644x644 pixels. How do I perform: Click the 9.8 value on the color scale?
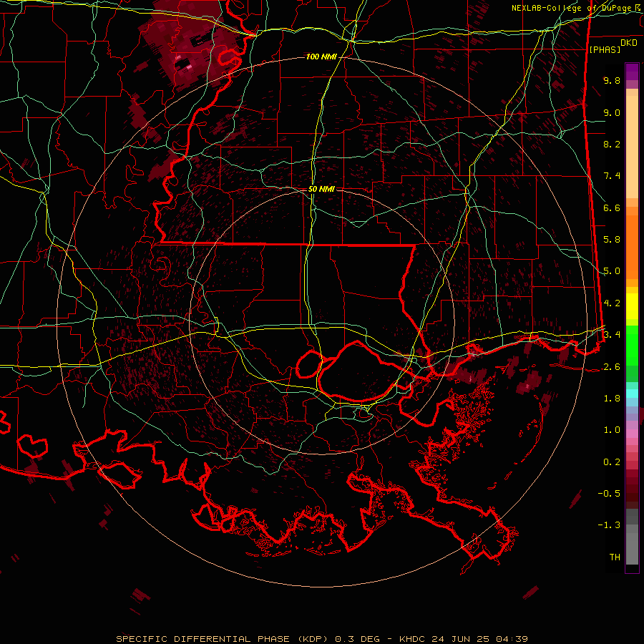coord(612,80)
